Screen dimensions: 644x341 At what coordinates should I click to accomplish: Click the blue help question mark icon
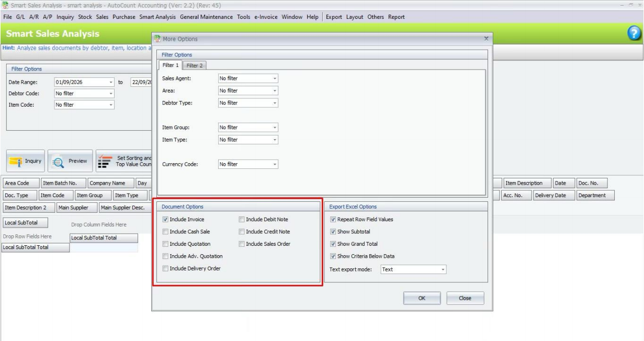point(635,34)
